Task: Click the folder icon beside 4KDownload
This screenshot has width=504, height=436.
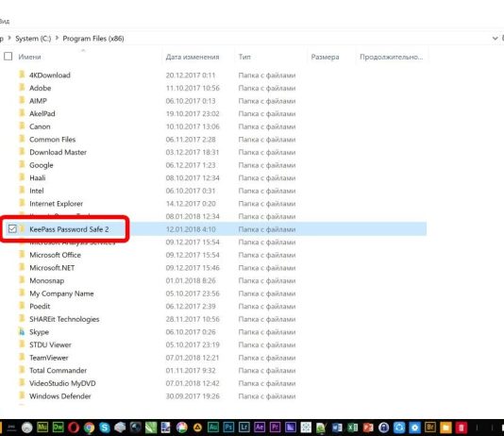Action: tap(22, 75)
